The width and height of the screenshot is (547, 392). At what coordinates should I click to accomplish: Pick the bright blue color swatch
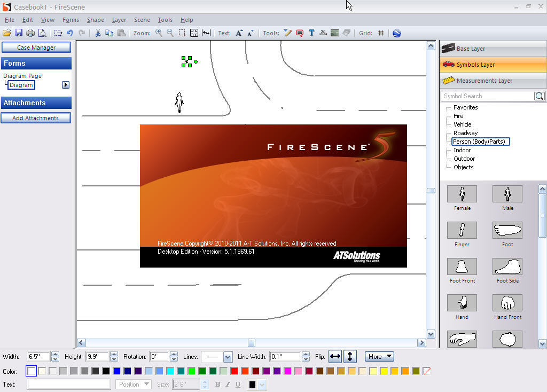(x=117, y=371)
